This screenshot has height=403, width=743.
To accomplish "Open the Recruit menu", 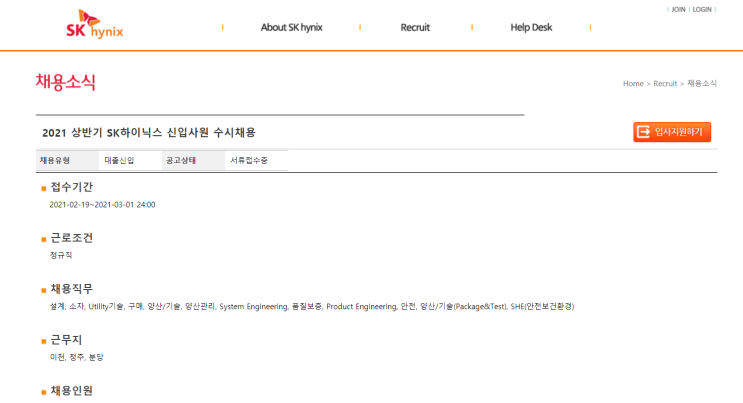I will coord(415,27).
